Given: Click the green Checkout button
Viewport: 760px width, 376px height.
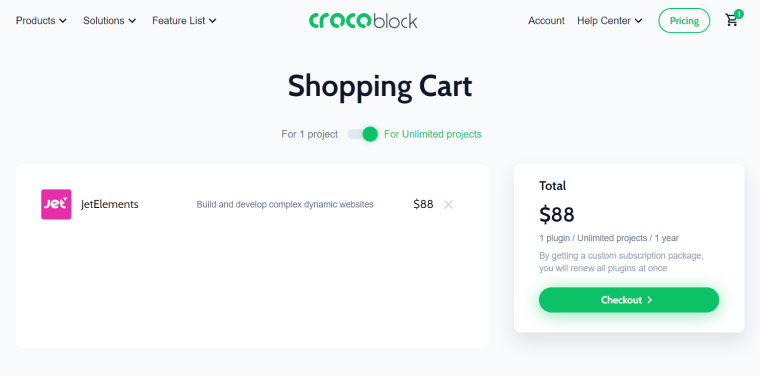Looking at the screenshot, I should (629, 300).
